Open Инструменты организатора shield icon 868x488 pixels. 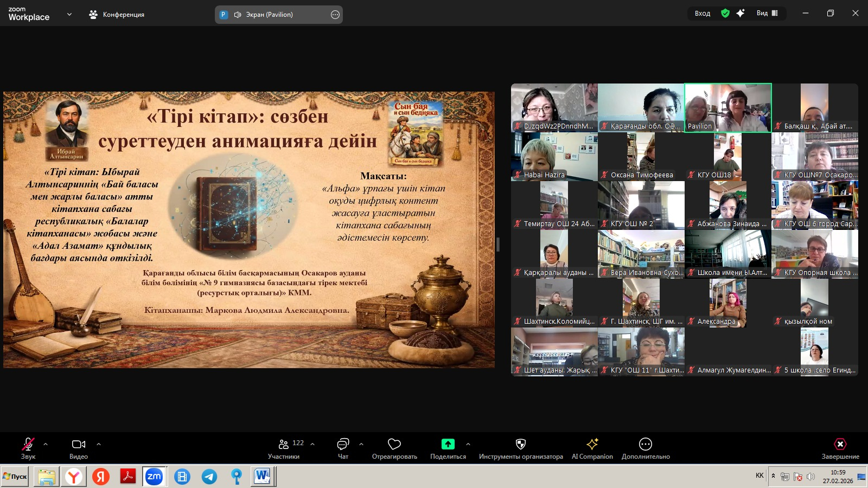tap(520, 445)
